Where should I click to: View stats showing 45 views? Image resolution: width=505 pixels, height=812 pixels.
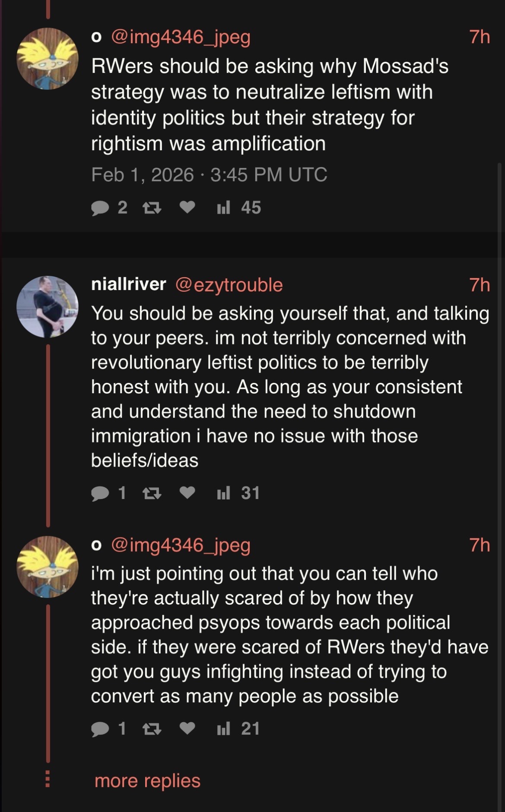click(x=238, y=208)
